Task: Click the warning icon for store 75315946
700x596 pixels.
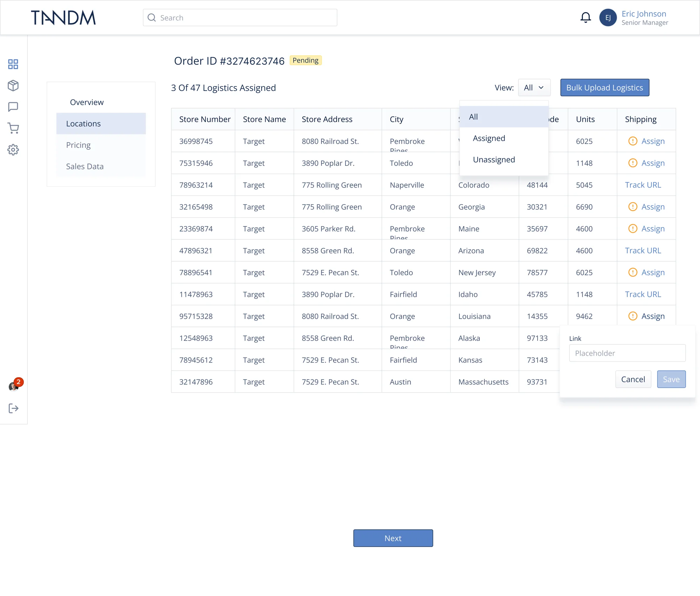Action: click(633, 163)
